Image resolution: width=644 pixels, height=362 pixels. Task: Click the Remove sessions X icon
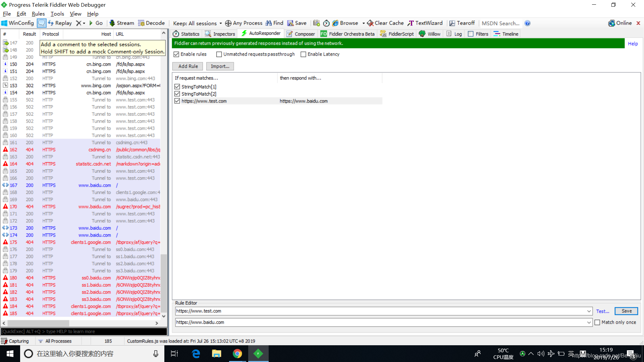click(78, 23)
